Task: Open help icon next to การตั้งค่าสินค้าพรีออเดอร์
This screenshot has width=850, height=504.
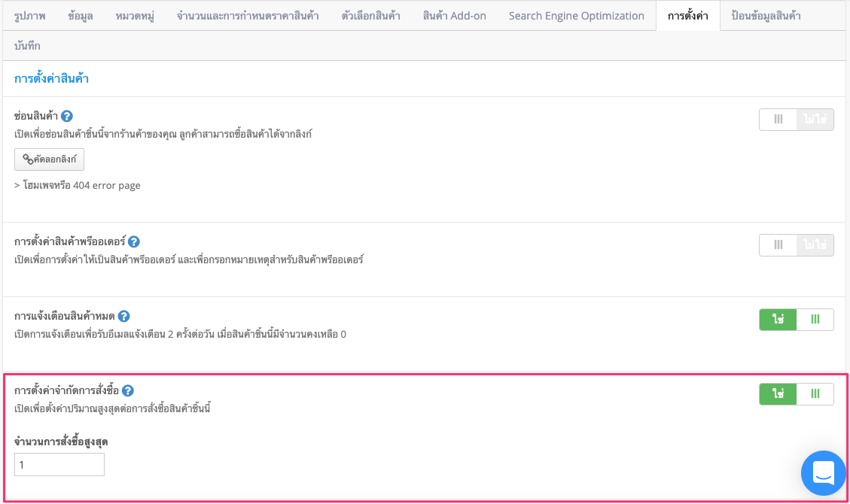Action: click(134, 241)
